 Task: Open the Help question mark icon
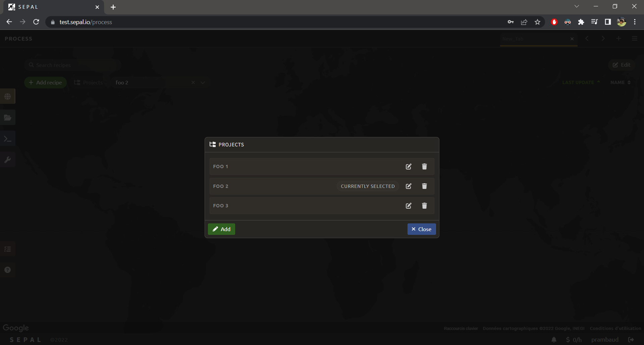click(8, 270)
